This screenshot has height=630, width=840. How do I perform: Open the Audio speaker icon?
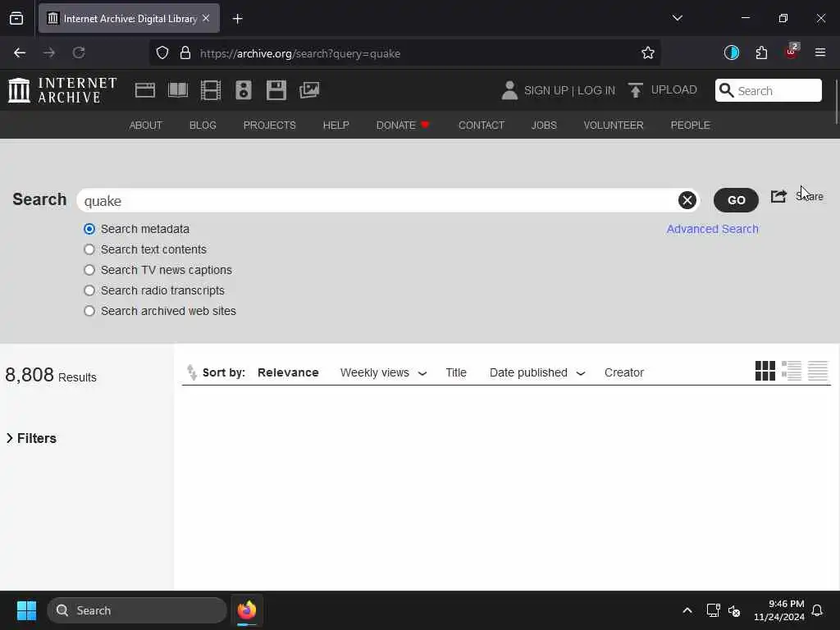[x=243, y=90]
